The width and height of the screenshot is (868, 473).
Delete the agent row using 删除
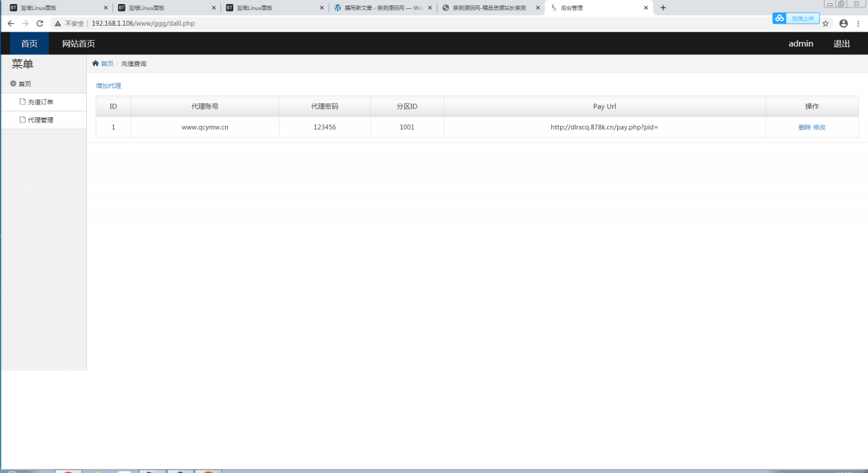(804, 127)
